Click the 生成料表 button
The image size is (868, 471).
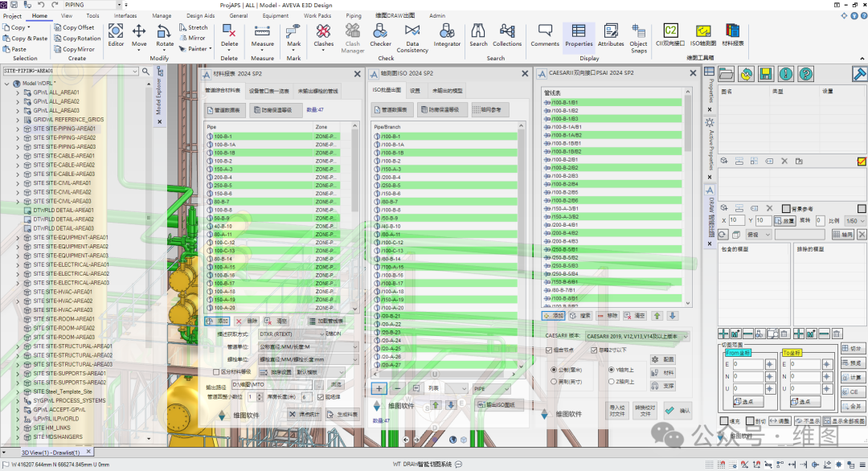(342, 415)
